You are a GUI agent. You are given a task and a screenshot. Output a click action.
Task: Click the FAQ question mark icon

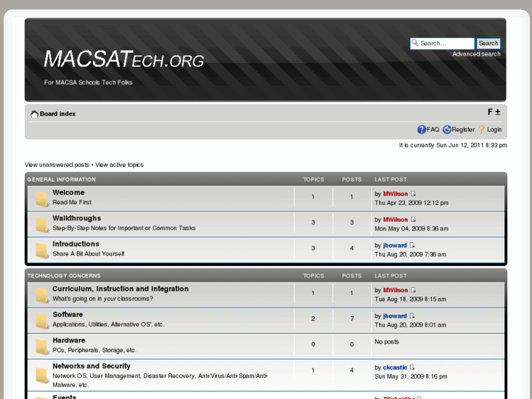(x=422, y=130)
